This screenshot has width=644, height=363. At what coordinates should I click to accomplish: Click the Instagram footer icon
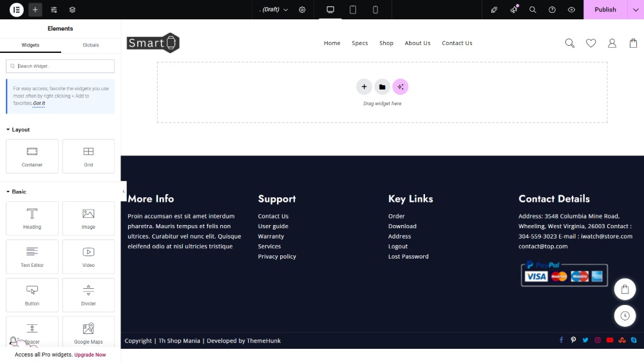tap(598, 340)
